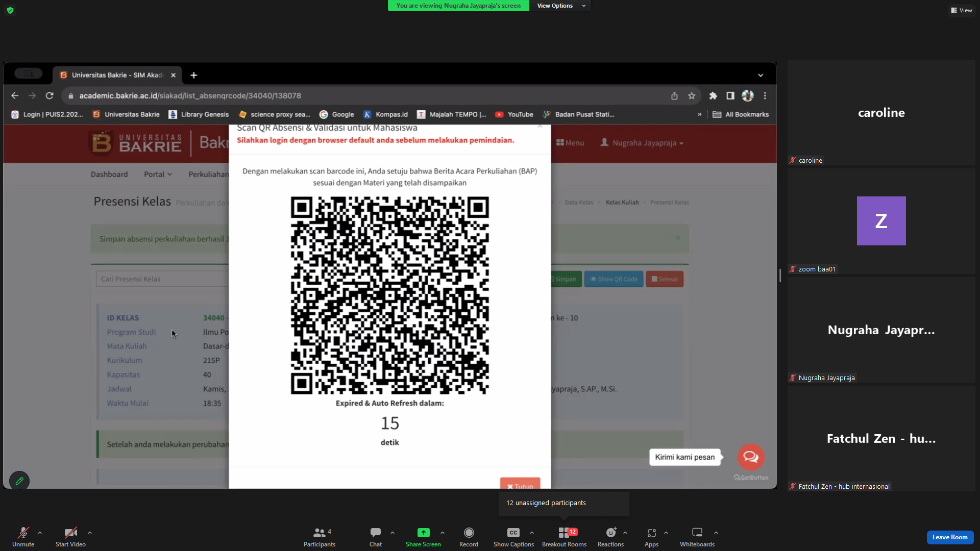The height and width of the screenshot is (551, 980).
Task: Close the Universitas Bakrie tab
Action: click(x=173, y=75)
